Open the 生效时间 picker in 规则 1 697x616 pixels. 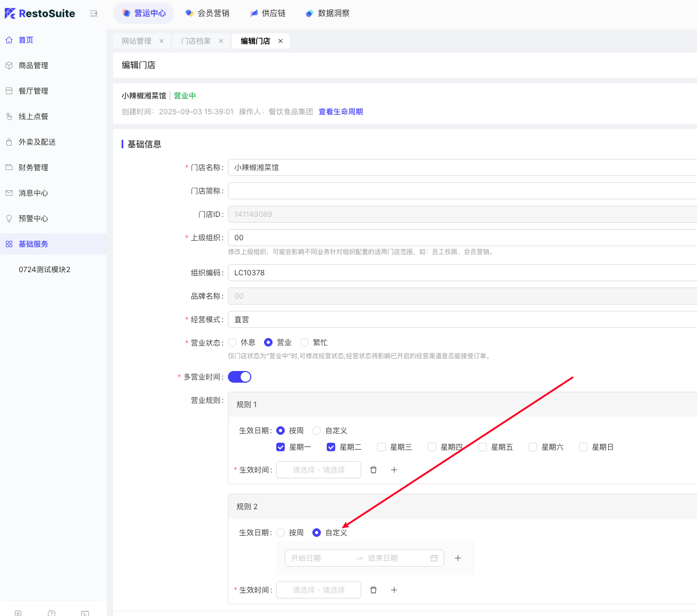pos(319,470)
